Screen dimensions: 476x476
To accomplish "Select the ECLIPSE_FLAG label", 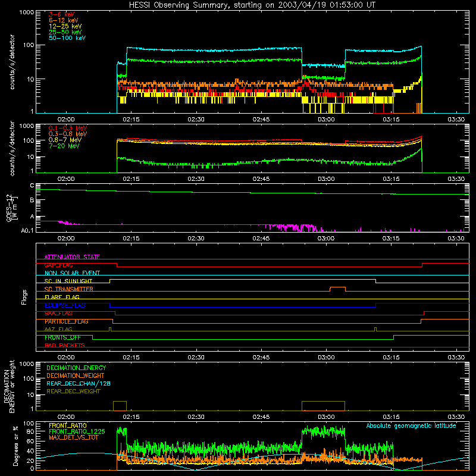I will tap(65, 305).
